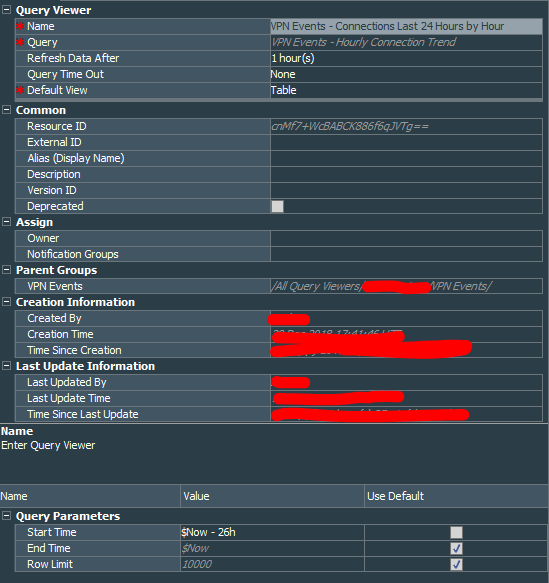This screenshot has height=583, width=549.
Task: Collapse the Creation Information section
Action: point(6,302)
